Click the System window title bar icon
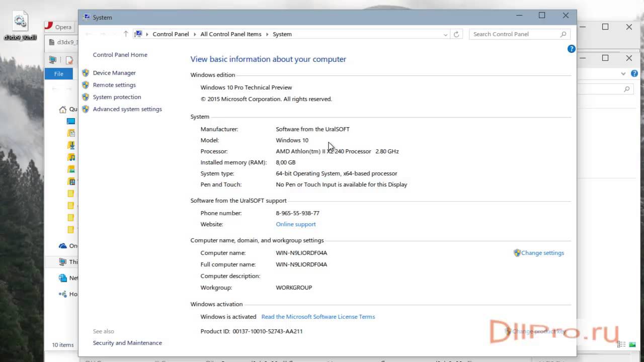This screenshot has height=362, width=644. pos(86,17)
